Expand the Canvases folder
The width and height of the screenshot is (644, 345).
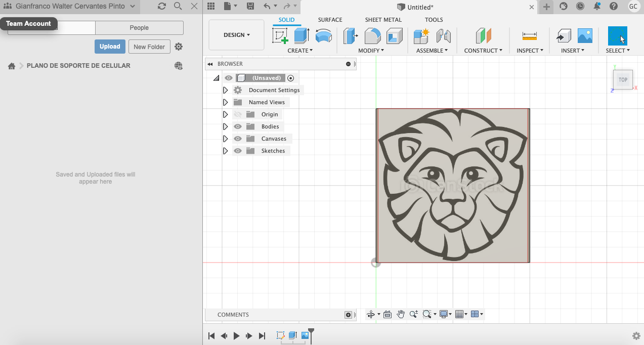[x=226, y=139]
